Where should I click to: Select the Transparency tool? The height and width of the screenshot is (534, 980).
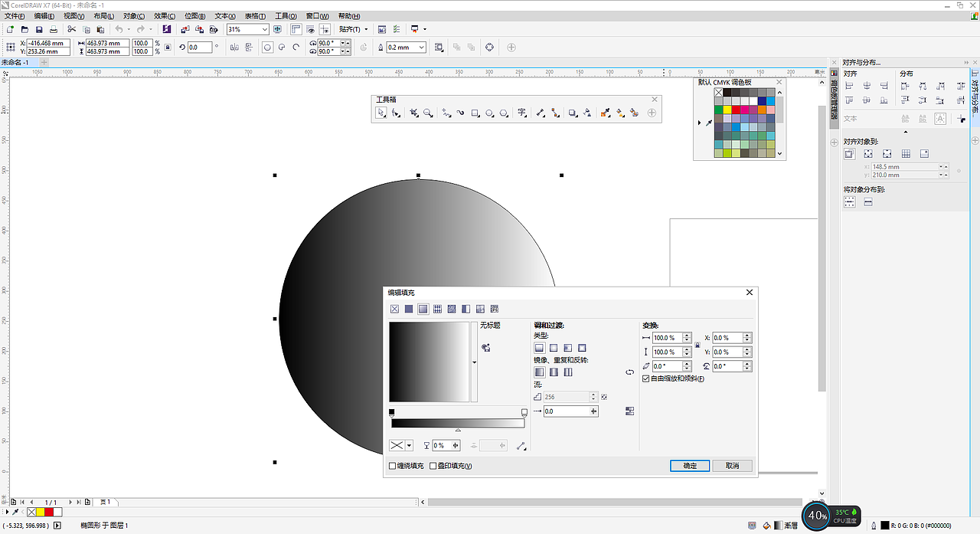[587, 113]
